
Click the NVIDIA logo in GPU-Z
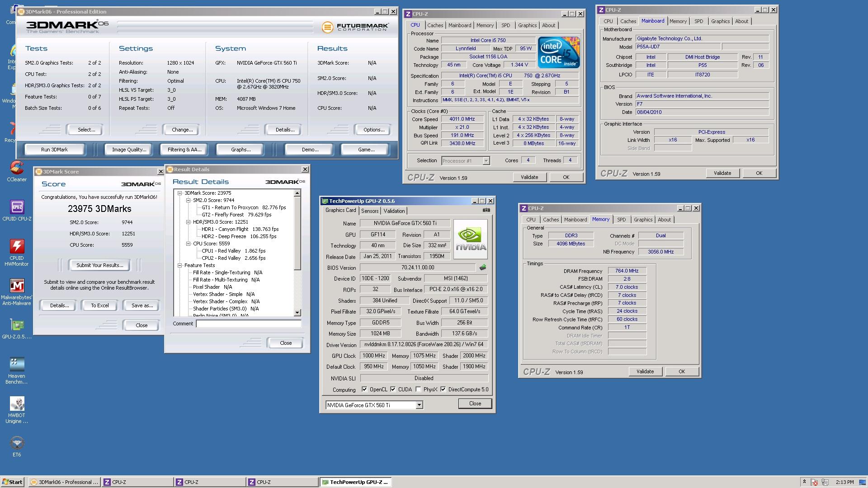pos(470,239)
